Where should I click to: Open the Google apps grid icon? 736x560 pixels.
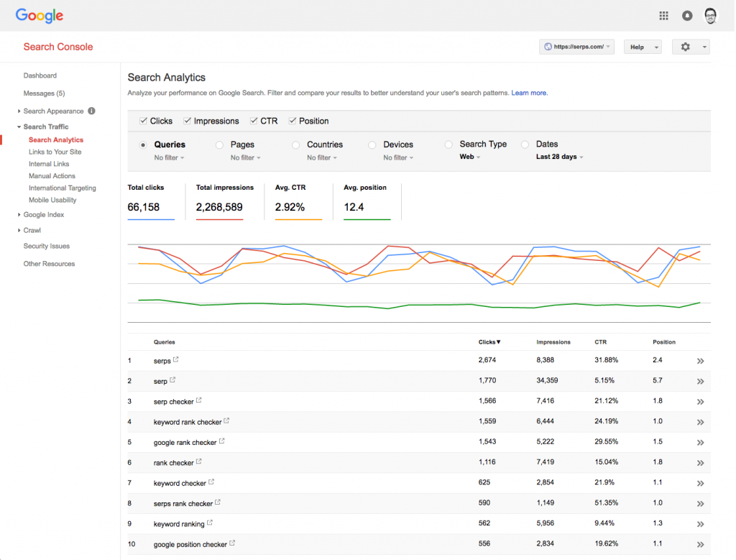coord(663,15)
